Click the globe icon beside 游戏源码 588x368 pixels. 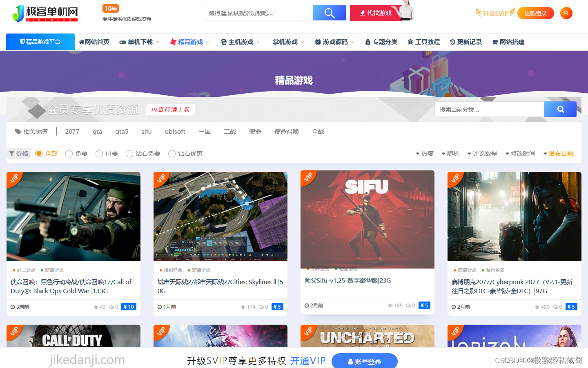[x=317, y=42]
